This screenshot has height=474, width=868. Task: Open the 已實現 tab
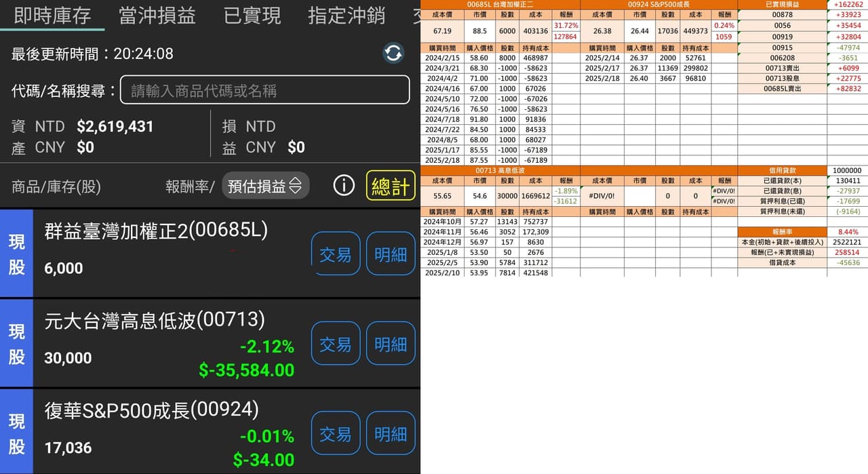pyautogui.click(x=252, y=16)
